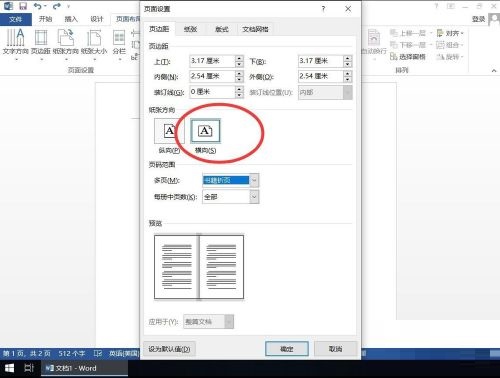Image resolution: width=500 pixels, height=378 pixels.
Task: Click the 组合 group objects icon
Action: tap(450, 45)
